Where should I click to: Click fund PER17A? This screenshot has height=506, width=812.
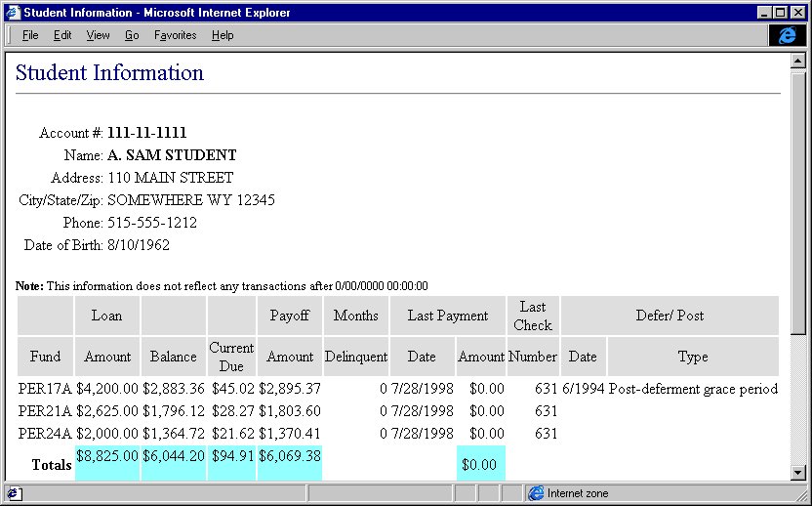point(45,389)
